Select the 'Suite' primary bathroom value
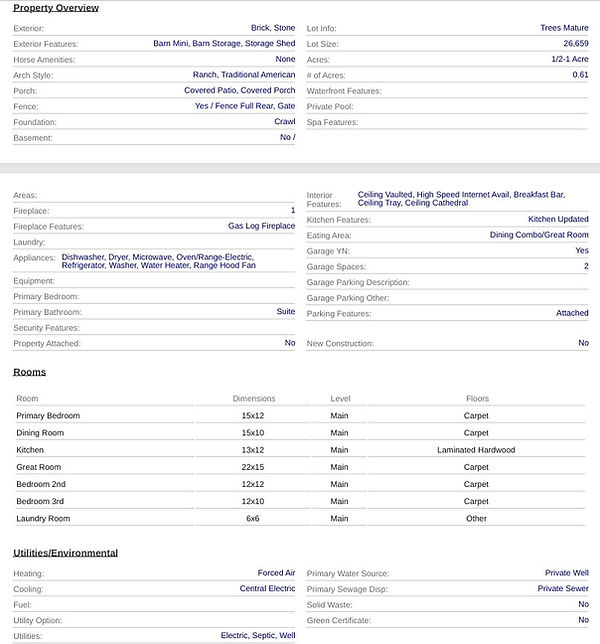The height and width of the screenshot is (644, 600). coord(286,311)
